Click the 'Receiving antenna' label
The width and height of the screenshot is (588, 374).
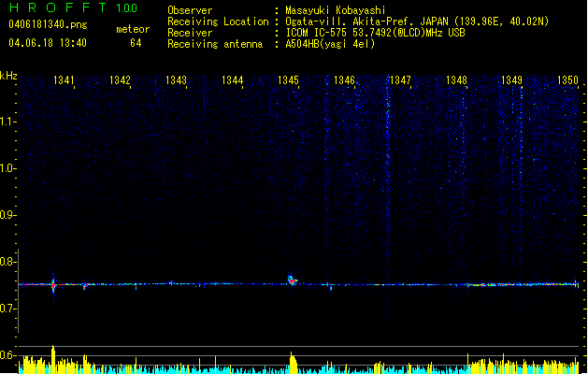(215, 44)
